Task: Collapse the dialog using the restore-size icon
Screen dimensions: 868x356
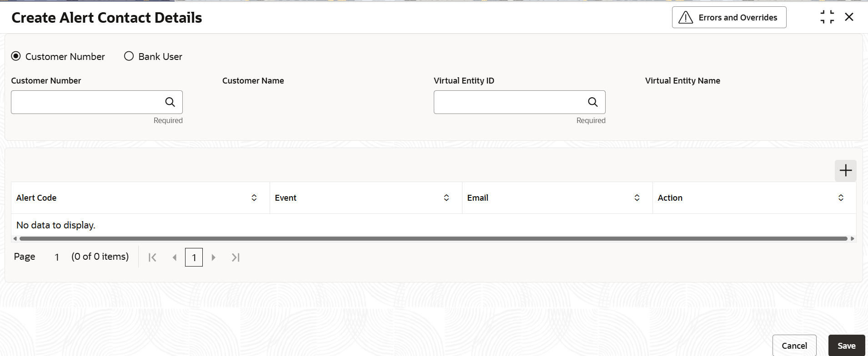Action: tap(827, 17)
